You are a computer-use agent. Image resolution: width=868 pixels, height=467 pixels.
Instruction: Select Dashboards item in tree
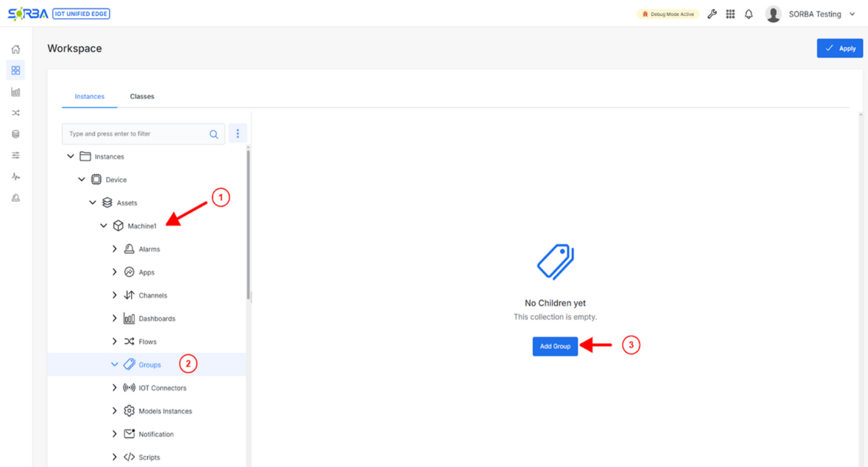(x=156, y=319)
